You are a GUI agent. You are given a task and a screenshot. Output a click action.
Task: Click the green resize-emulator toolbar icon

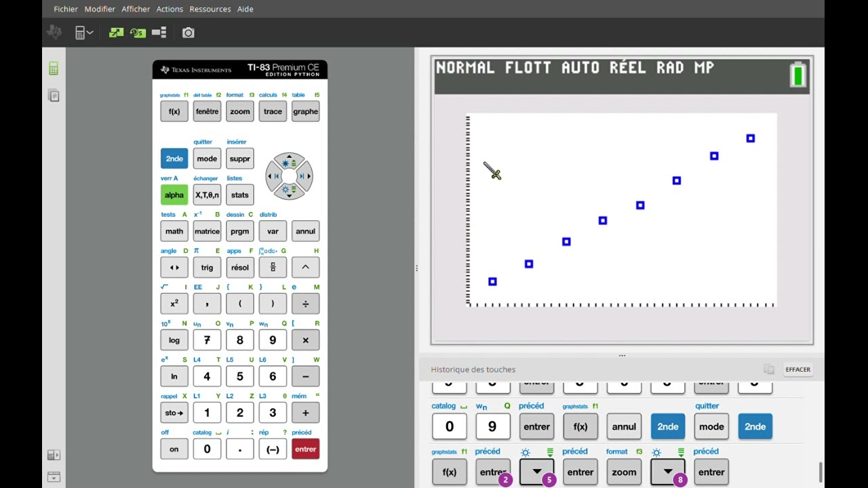(116, 33)
